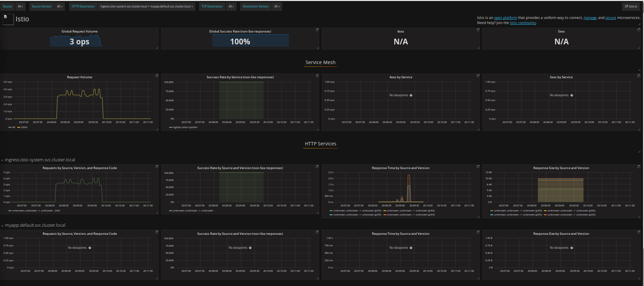Click the HTTP Services section heading
The height and width of the screenshot is (286, 644).
click(320, 144)
